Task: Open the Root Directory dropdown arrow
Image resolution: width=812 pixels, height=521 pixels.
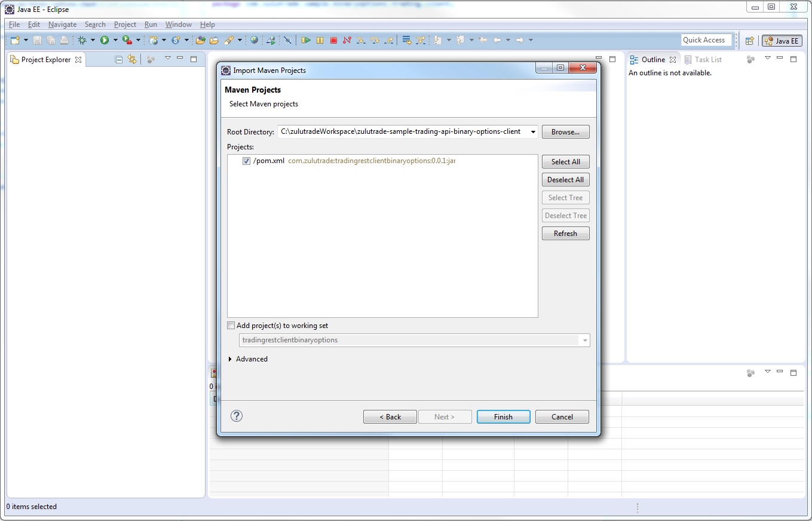Action: pos(532,132)
